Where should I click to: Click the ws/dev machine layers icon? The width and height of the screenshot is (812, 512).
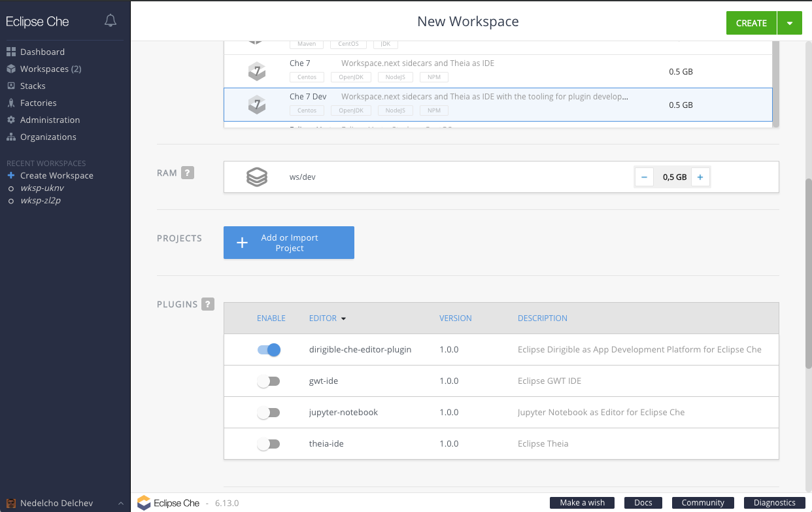pos(257,177)
